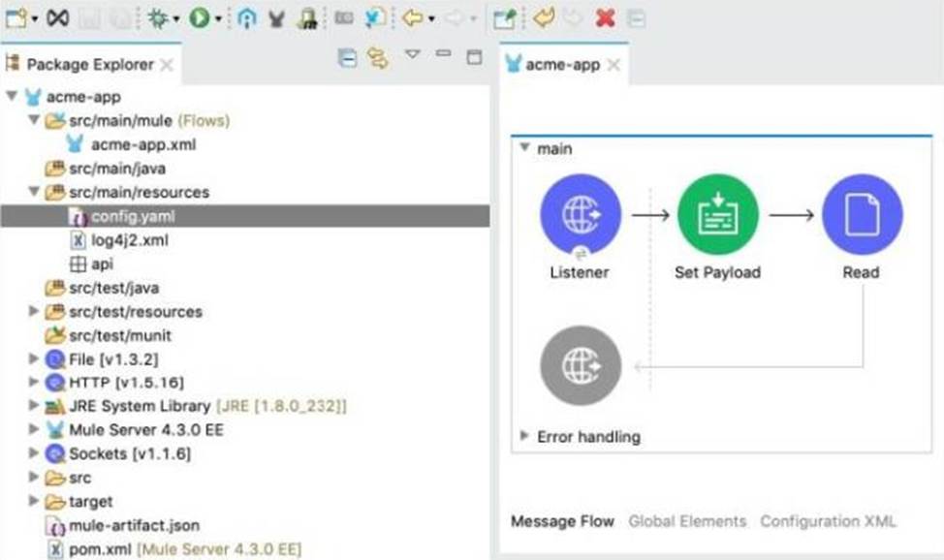Image resolution: width=944 pixels, height=560 pixels.
Task: Select the Read file component
Action: coord(862,214)
